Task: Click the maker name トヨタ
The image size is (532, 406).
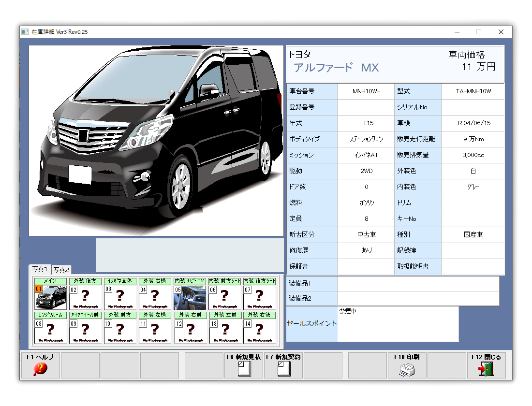Action: pos(299,54)
